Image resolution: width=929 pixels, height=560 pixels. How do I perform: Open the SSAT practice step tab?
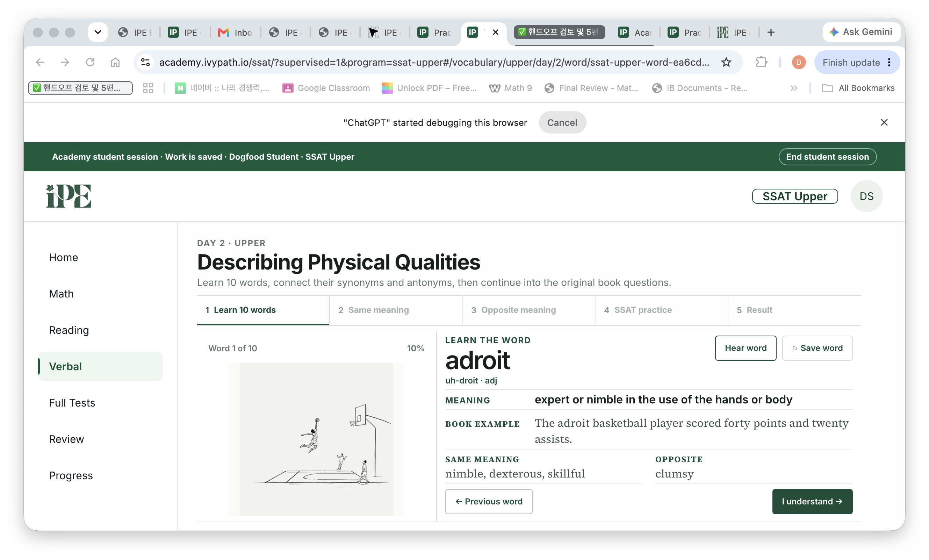pyautogui.click(x=661, y=310)
